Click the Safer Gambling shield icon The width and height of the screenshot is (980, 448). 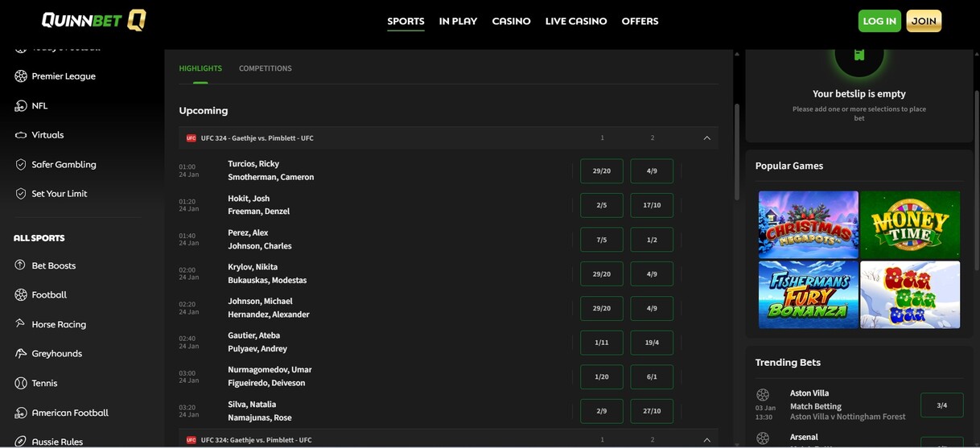tap(21, 164)
